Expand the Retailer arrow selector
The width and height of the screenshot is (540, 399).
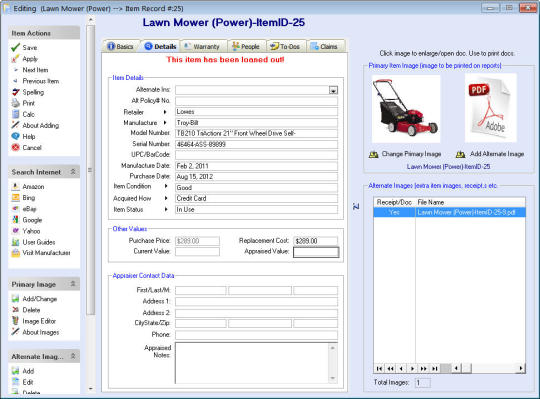[x=165, y=112]
